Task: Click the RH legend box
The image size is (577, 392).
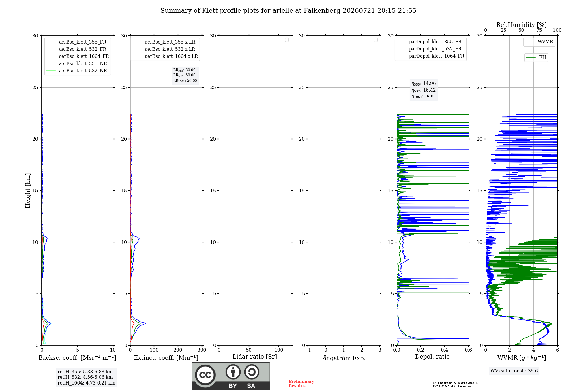Action: point(536,57)
